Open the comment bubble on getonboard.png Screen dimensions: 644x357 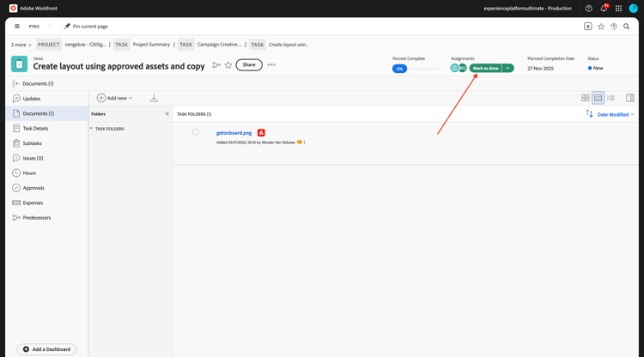(301, 142)
